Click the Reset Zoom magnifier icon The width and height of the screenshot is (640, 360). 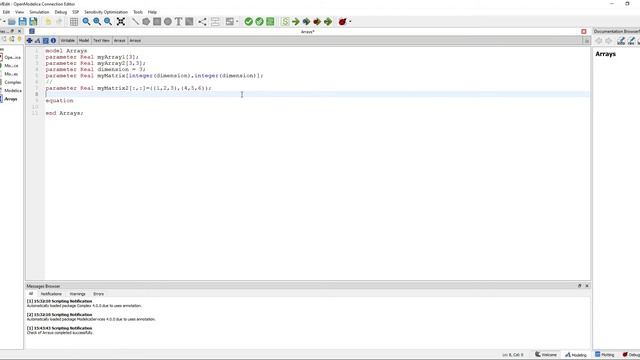coord(86,22)
